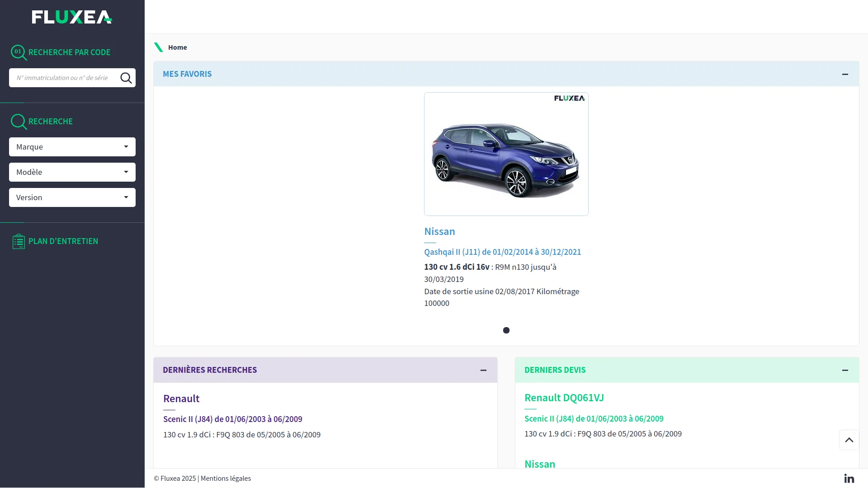868x488 pixels.
Task: Open the Qashqai II (J11) favorite link
Action: tap(502, 252)
